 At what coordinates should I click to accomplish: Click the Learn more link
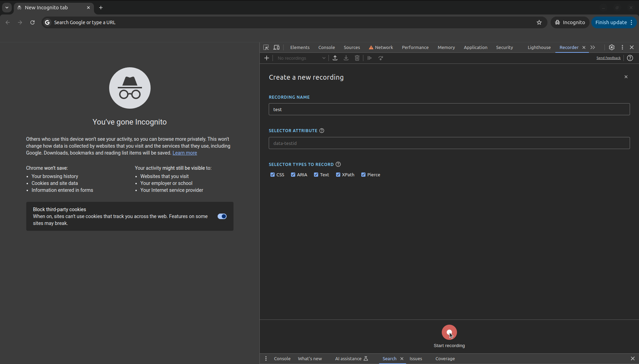pos(184,153)
